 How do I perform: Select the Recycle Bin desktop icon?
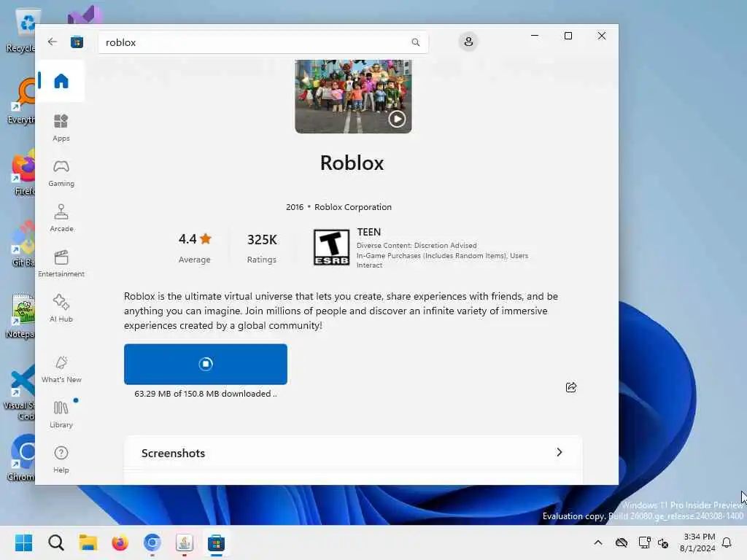click(21, 30)
